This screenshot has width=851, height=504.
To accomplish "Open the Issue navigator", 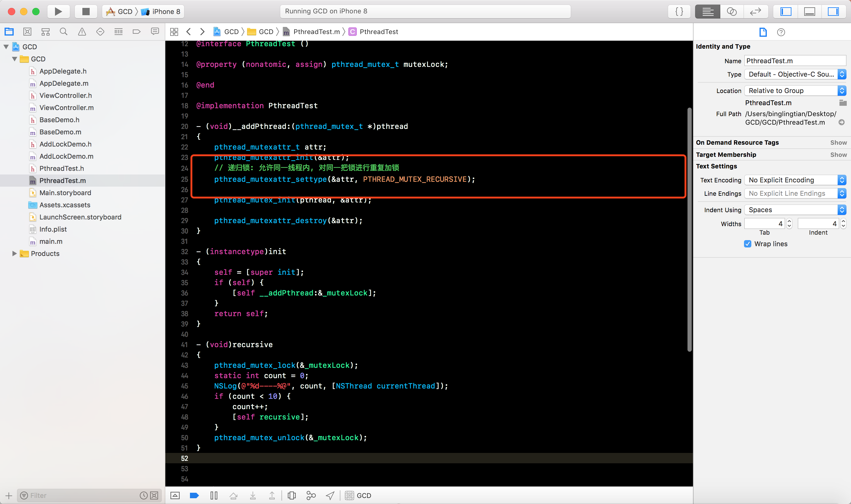I will (x=82, y=32).
